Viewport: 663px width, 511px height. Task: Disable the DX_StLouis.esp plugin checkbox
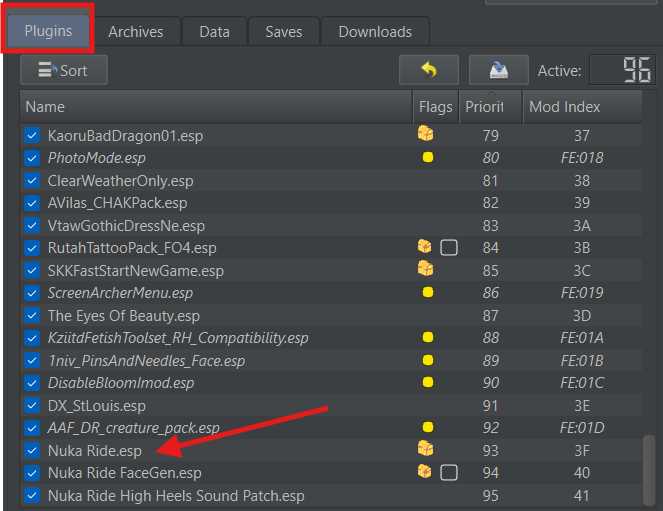[x=32, y=405]
